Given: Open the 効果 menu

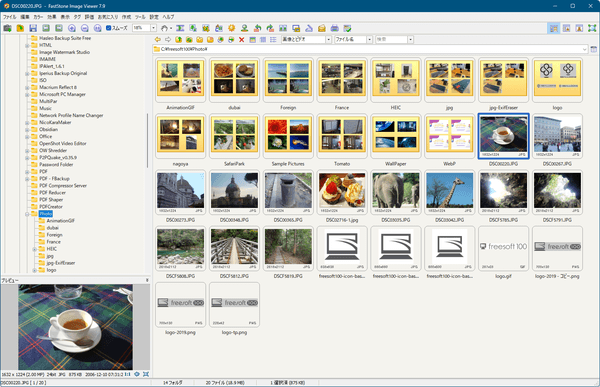Looking at the screenshot, I should coord(52,17).
